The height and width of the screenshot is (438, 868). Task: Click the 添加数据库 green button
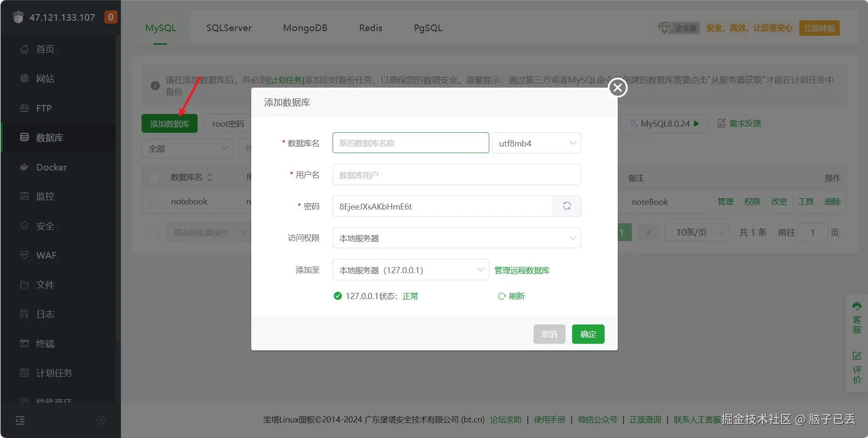click(x=169, y=123)
